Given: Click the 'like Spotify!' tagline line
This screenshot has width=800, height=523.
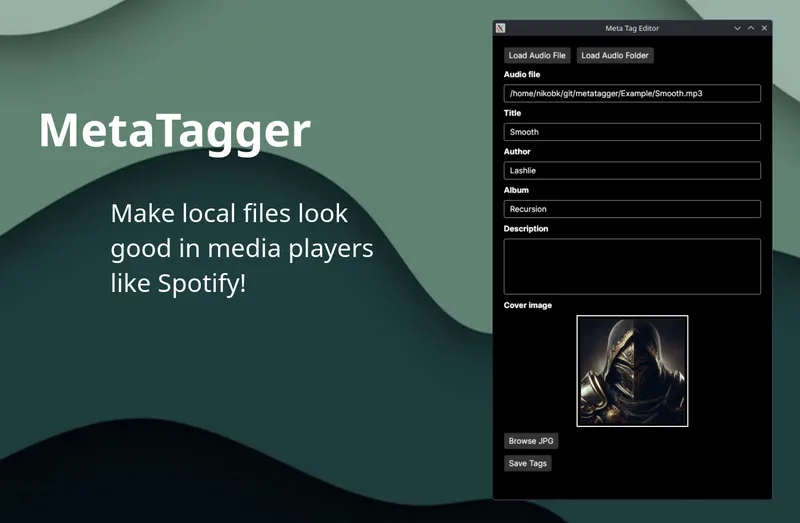Looking at the screenshot, I should 178,284.
